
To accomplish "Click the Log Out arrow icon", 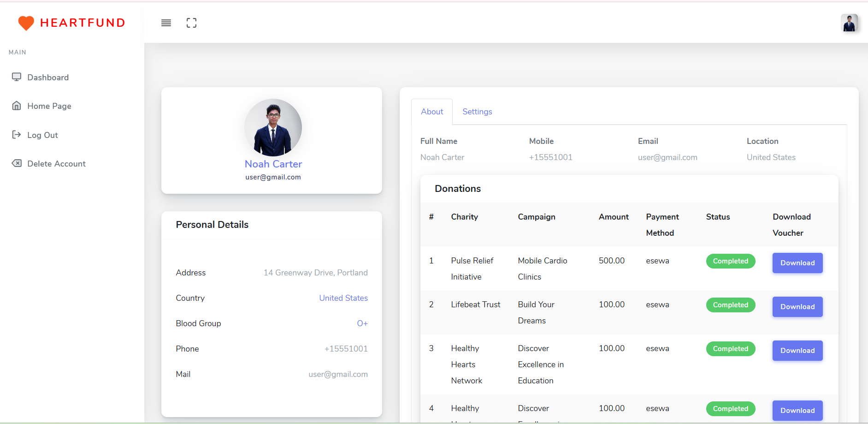I will [x=17, y=135].
